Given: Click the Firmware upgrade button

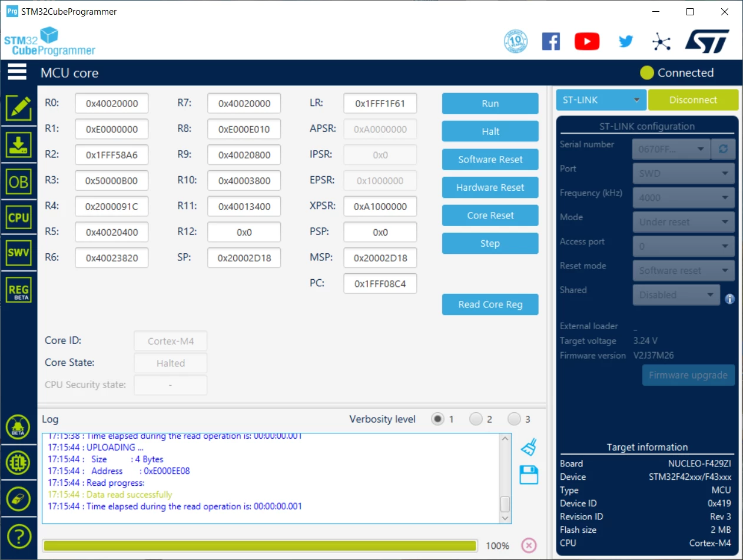Looking at the screenshot, I should pos(688,375).
